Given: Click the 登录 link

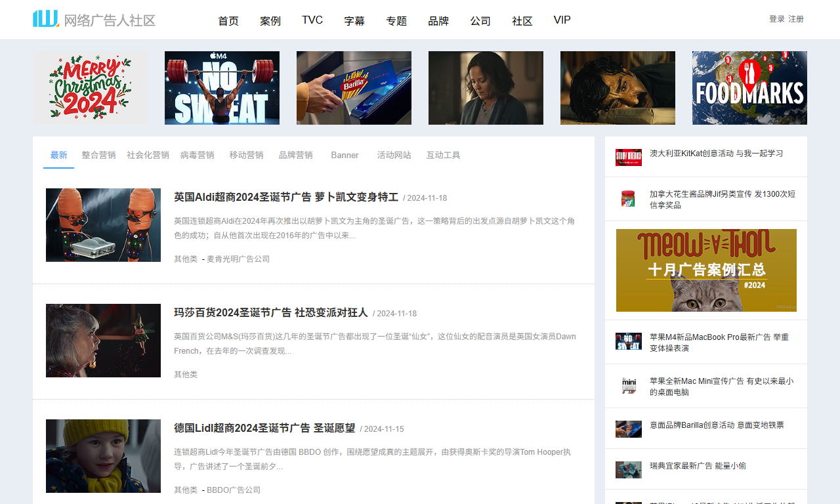Looking at the screenshot, I should click(x=777, y=19).
